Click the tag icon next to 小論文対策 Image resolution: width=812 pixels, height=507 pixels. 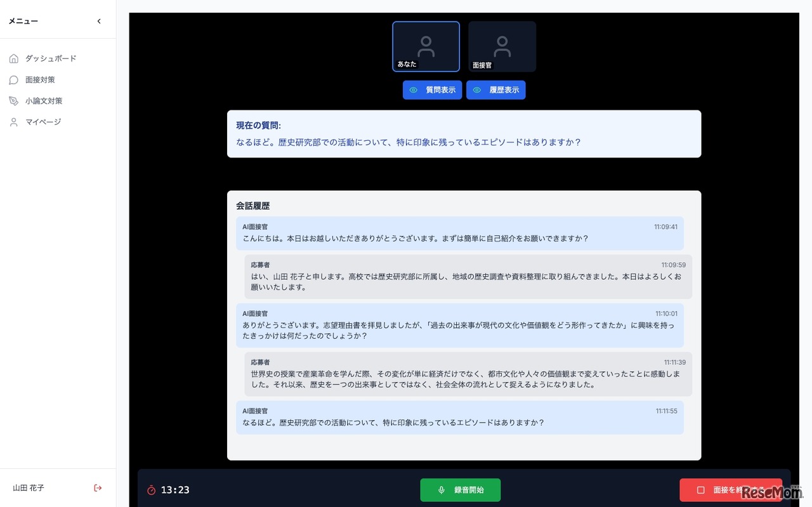pyautogui.click(x=14, y=100)
